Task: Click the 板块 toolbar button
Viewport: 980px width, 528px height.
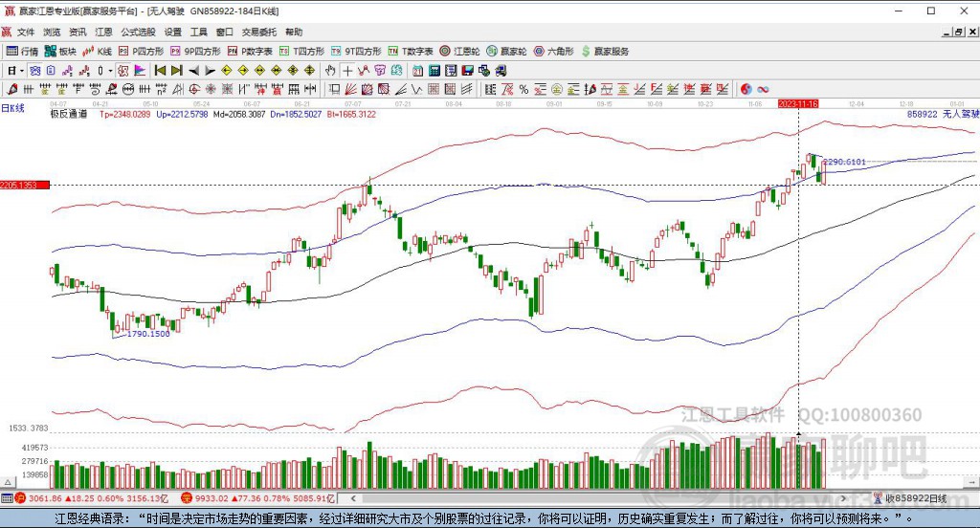Action: point(60,52)
